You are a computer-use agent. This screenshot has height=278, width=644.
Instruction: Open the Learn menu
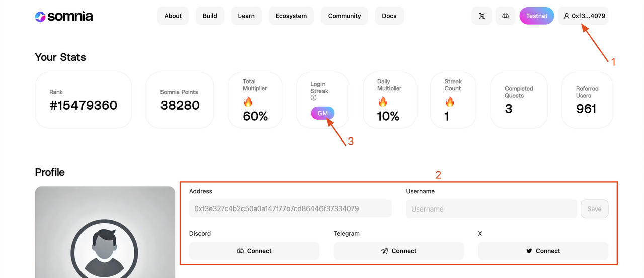pyautogui.click(x=246, y=16)
